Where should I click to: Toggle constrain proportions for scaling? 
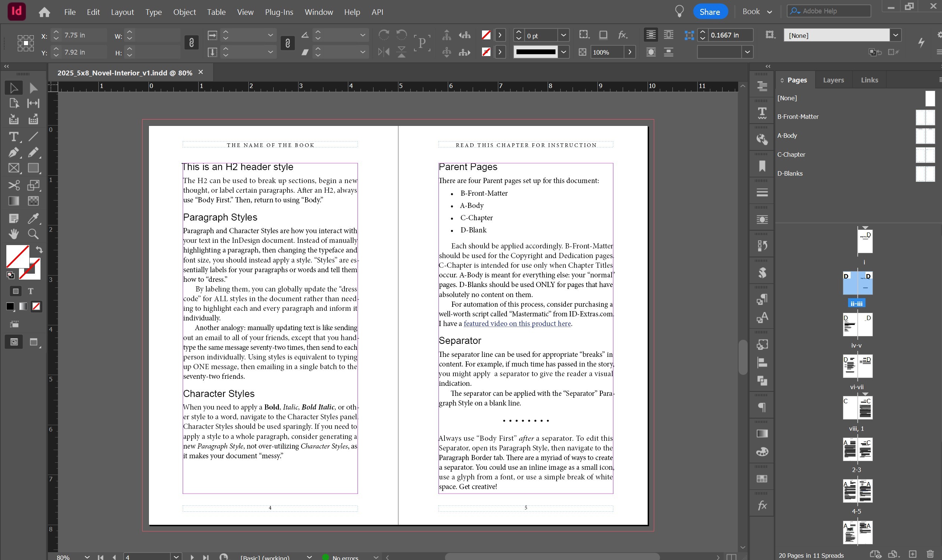pos(287,43)
